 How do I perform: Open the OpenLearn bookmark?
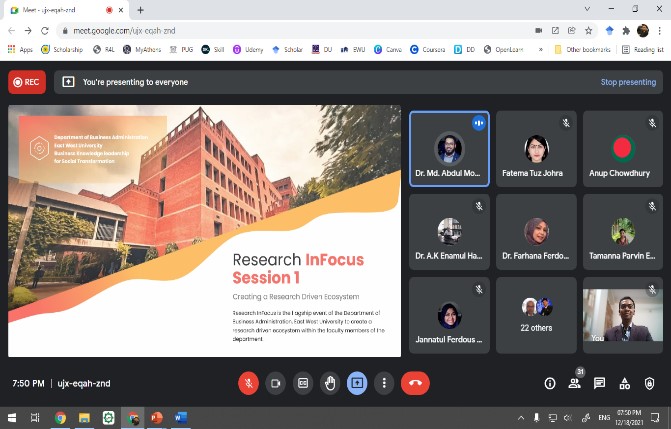pos(503,50)
